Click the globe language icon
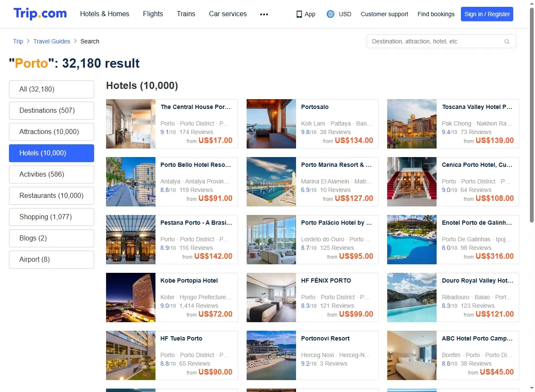The image size is (535, 392). (330, 14)
